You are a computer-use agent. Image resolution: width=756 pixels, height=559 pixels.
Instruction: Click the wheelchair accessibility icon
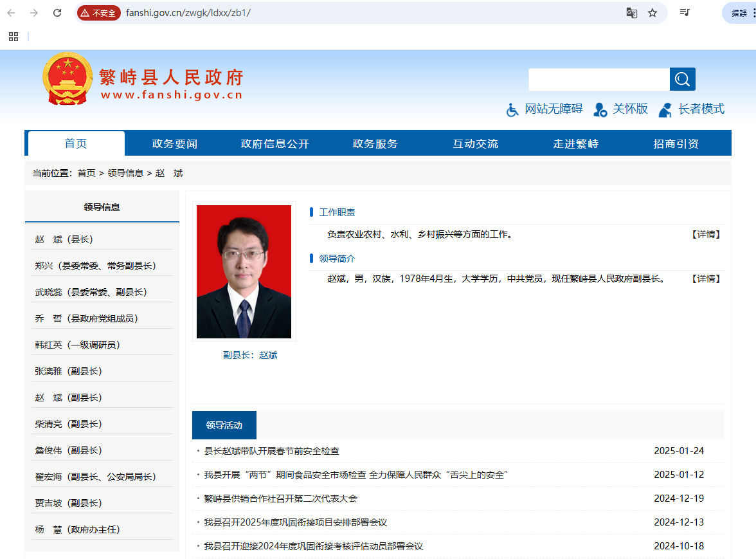click(x=512, y=110)
